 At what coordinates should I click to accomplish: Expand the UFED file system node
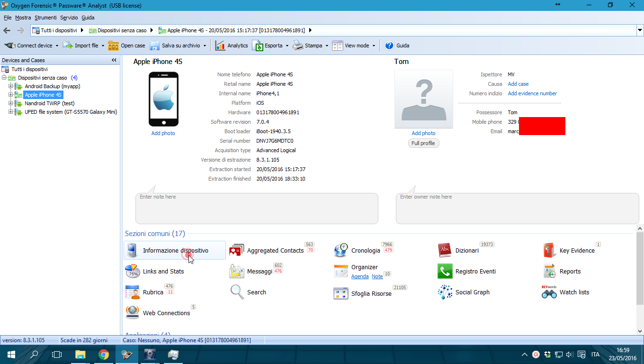pyautogui.click(x=11, y=112)
